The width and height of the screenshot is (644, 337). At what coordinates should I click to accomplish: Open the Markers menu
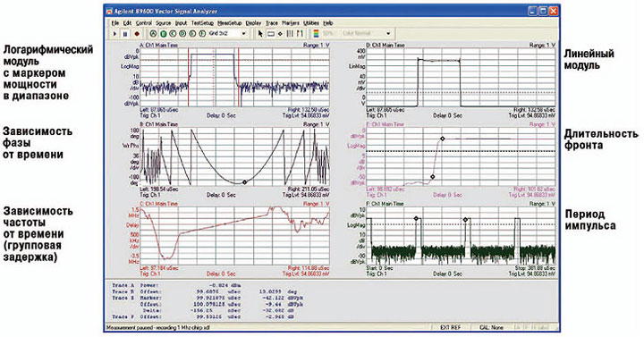(291, 23)
